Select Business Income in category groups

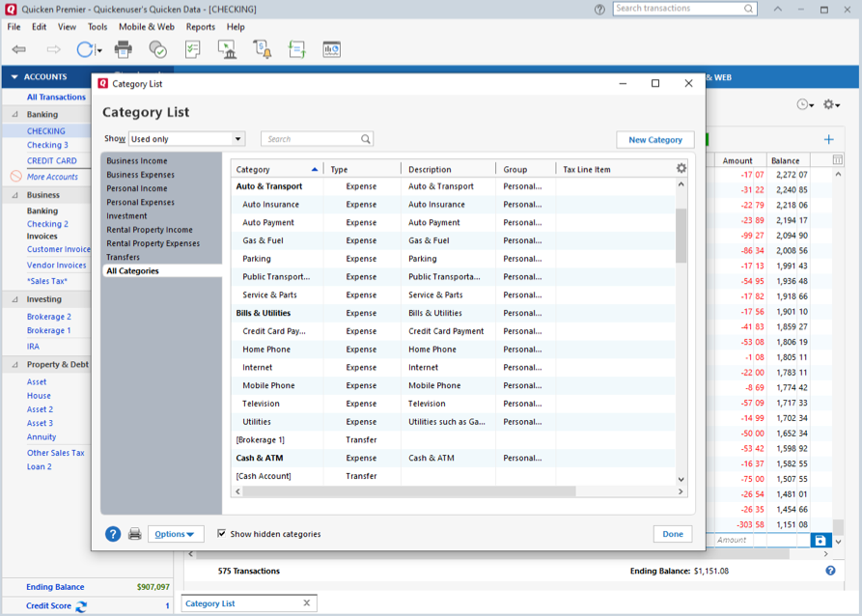point(137,161)
